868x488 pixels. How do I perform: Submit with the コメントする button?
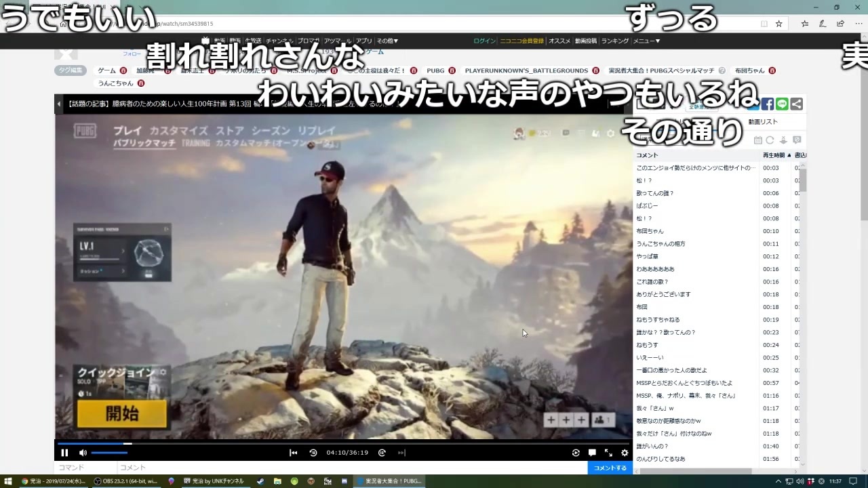click(610, 468)
